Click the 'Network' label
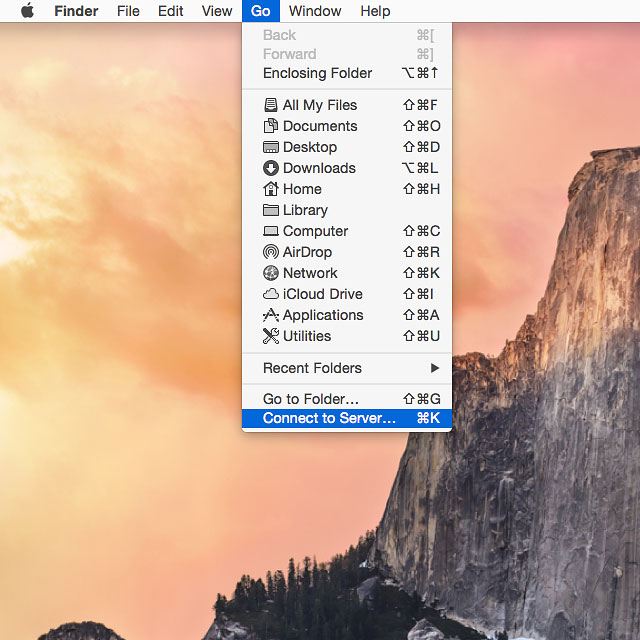 [310, 273]
